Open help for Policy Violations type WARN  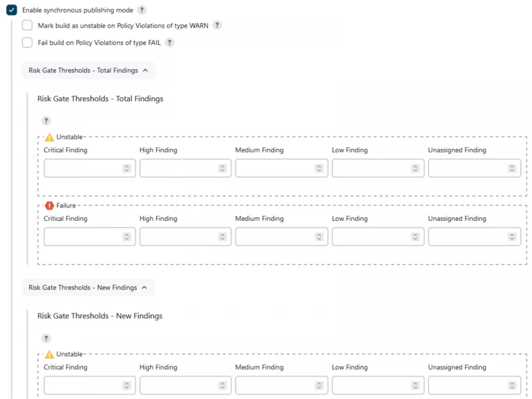tap(217, 26)
